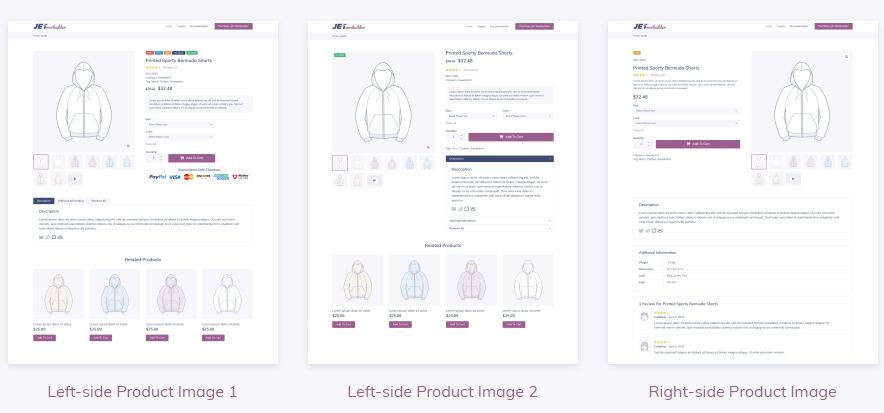The width and height of the screenshot is (884, 413).
Task: Open the Size dropdown in Left-side Product Image 1 preview
Action: pos(180,125)
